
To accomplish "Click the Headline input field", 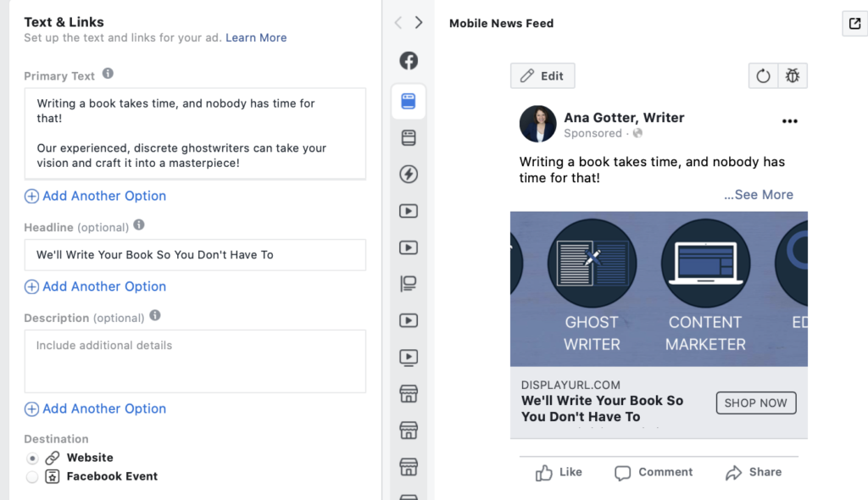I will tap(195, 254).
